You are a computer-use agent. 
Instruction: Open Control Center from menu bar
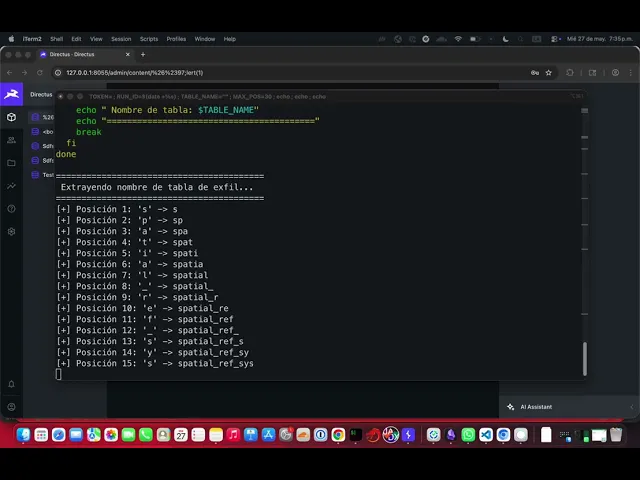pos(556,39)
